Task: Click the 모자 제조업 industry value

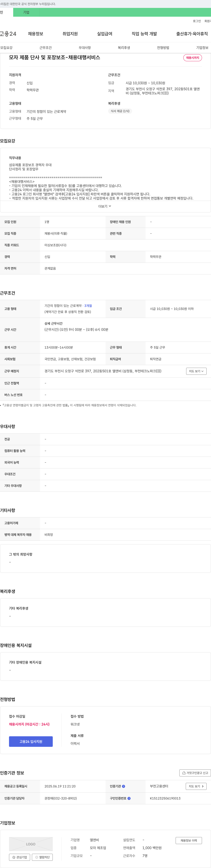Action: coord(98,848)
